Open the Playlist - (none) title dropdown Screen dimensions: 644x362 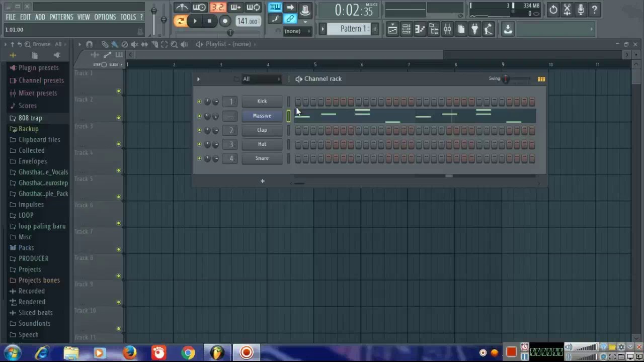[228, 44]
